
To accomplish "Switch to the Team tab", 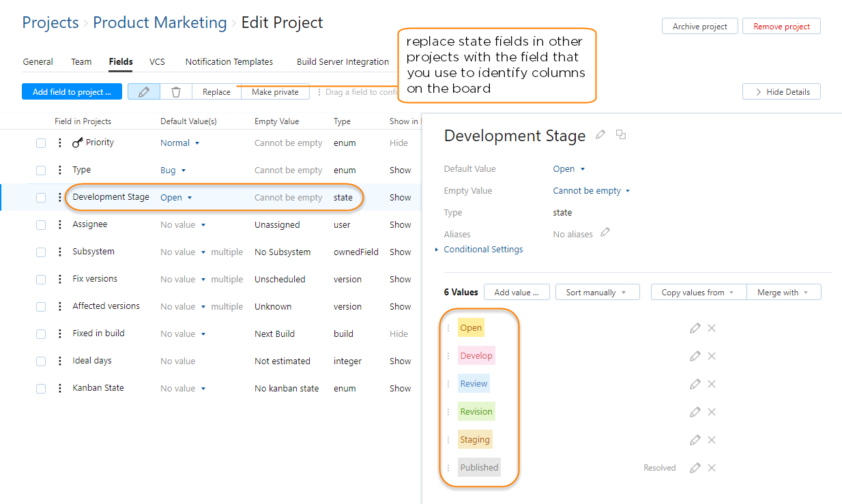I will point(81,61).
